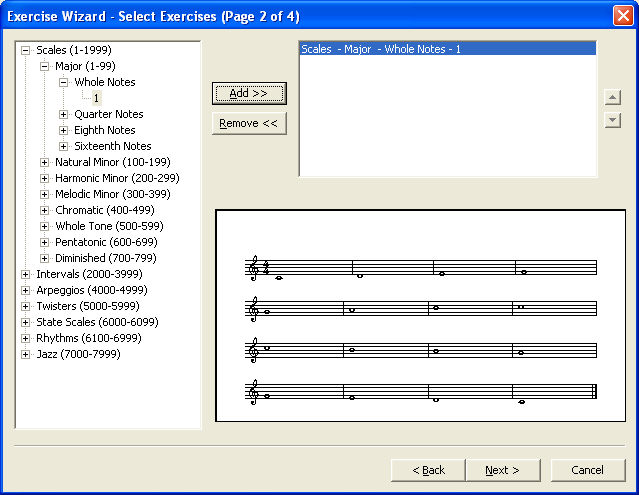Screen dimensions: 639x495
Task: Click the move up arrow button
Action: point(613,98)
